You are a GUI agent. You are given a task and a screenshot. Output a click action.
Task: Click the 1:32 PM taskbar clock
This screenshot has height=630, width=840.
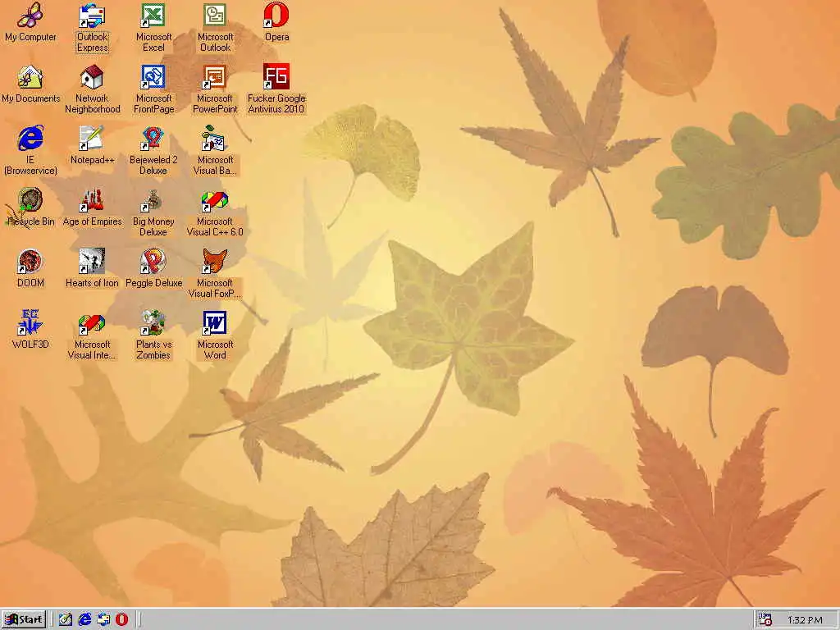(x=805, y=620)
